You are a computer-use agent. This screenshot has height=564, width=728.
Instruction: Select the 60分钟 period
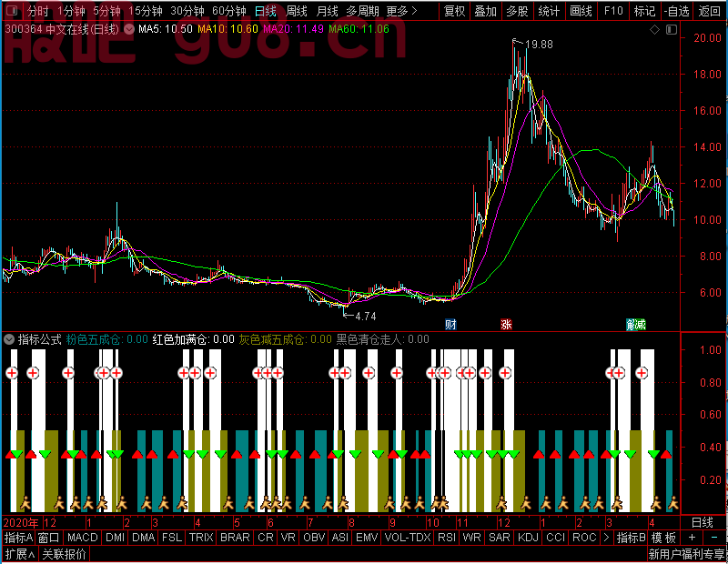pyautogui.click(x=229, y=11)
